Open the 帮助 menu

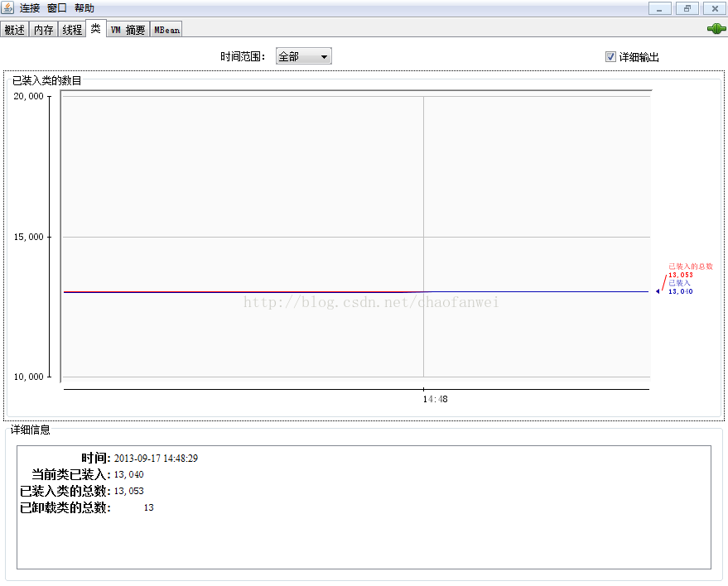(84, 8)
